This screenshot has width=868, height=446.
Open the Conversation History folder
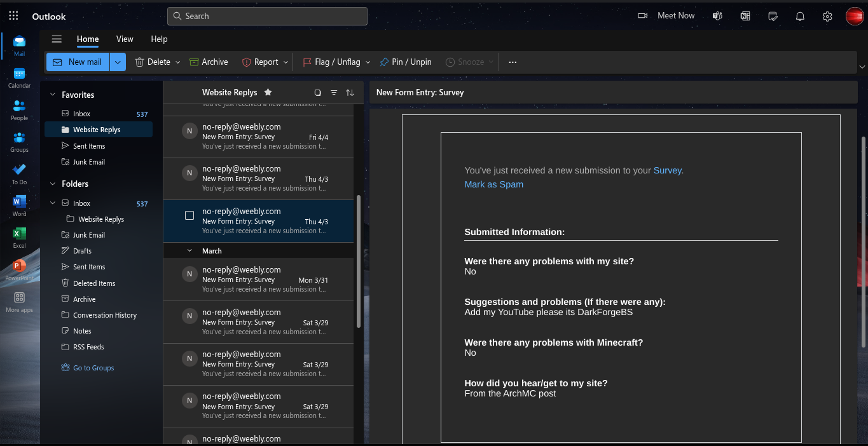(99, 315)
